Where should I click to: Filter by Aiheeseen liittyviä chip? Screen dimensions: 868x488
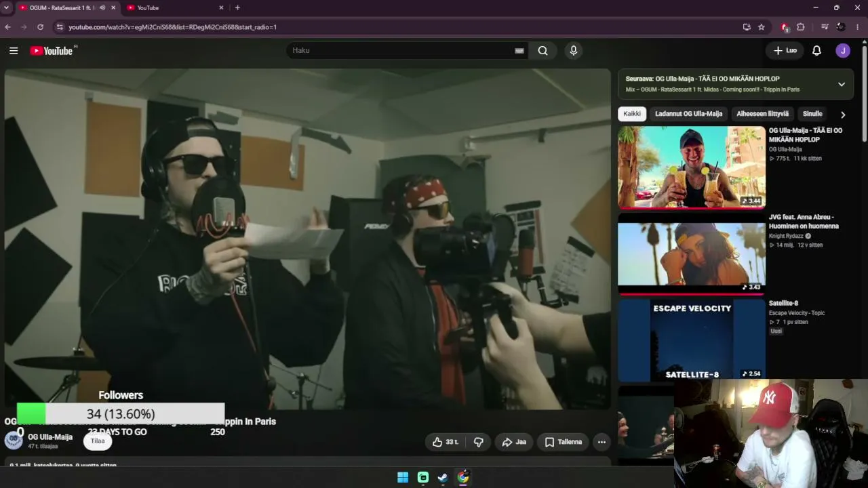click(x=762, y=114)
